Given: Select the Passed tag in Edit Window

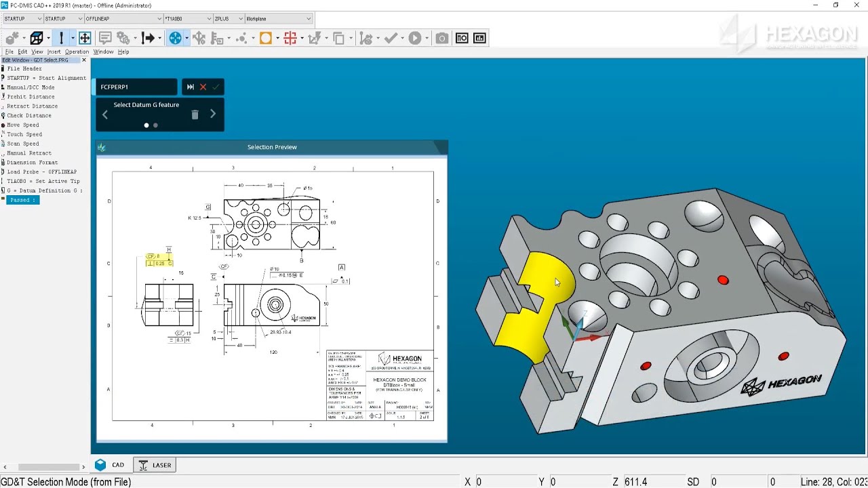Looking at the screenshot, I should pos(23,200).
